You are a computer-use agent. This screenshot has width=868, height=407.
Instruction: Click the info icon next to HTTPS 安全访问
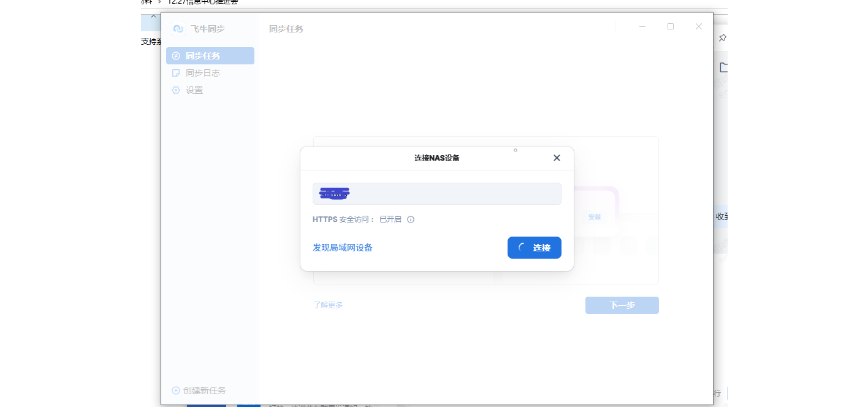point(410,219)
